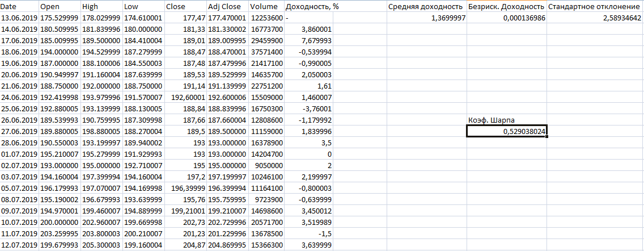Select the date cell 12.07.2019
The height and width of the screenshot is (251, 644).
tap(19, 245)
